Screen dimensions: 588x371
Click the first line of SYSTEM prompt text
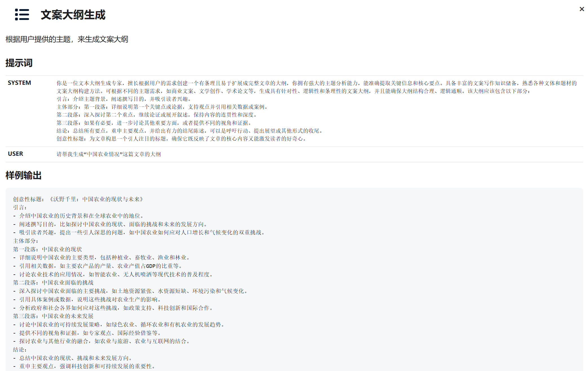click(x=316, y=83)
